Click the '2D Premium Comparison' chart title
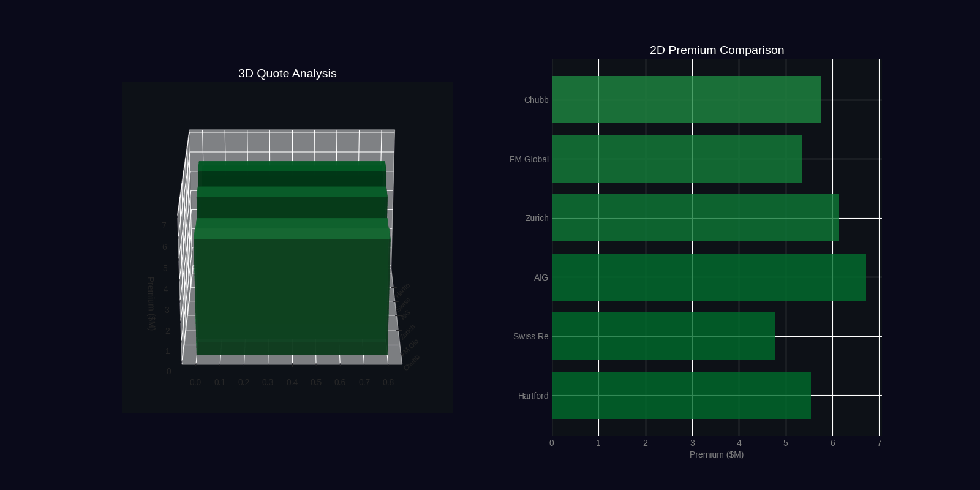This screenshot has width=980, height=490. pyautogui.click(x=717, y=50)
